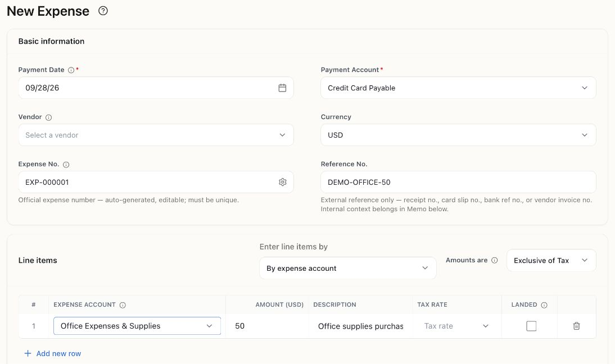Open the Tax rate dropdown in row 1
The image size is (615, 364).
pos(456,326)
